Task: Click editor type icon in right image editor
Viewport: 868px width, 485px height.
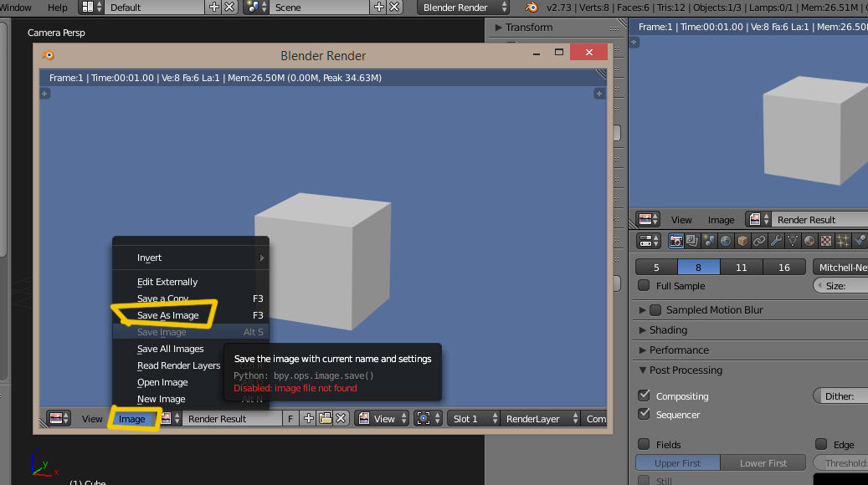Action: point(648,220)
